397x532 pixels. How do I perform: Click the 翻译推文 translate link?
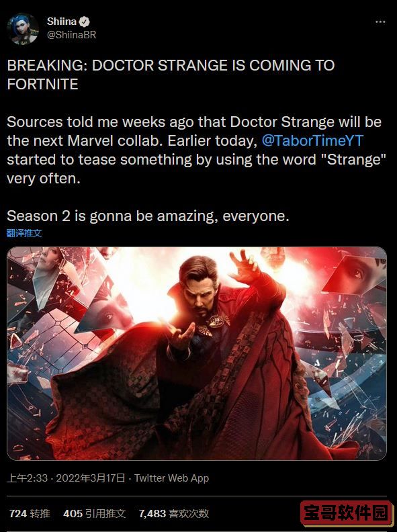[24, 233]
